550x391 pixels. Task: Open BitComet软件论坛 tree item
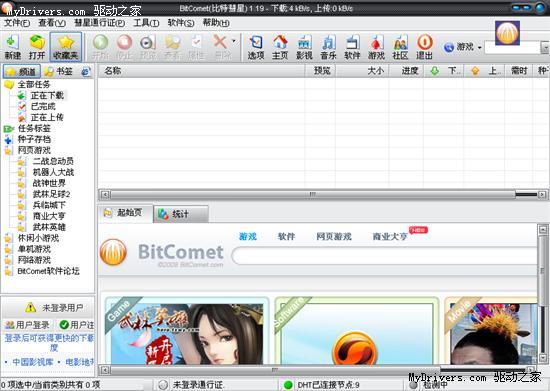[48, 271]
